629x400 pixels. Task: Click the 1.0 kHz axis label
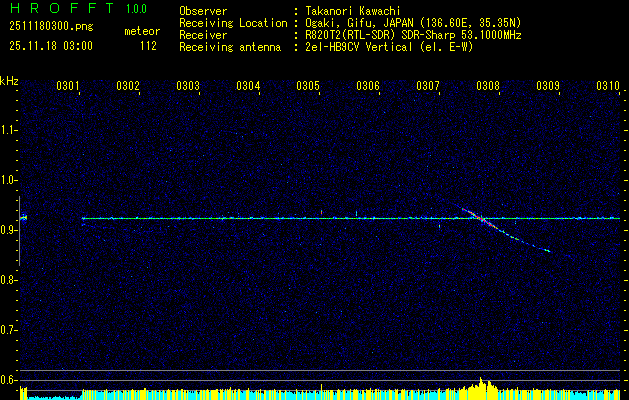tap(8, 180)
